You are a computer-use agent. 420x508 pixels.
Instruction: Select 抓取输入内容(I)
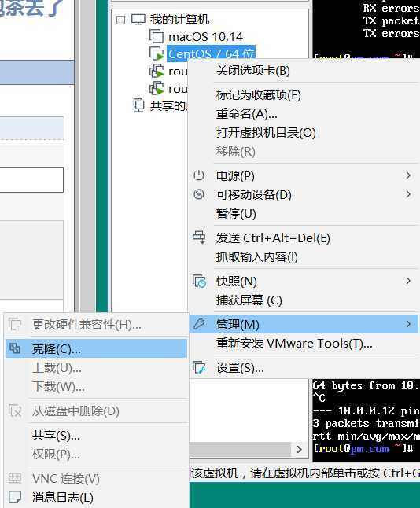point(256,257)
